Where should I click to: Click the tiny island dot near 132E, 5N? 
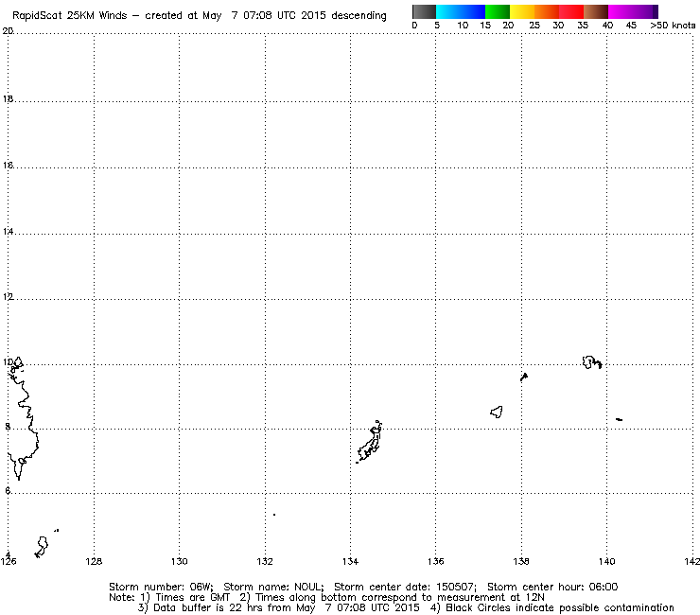click(x=274, y=515)
